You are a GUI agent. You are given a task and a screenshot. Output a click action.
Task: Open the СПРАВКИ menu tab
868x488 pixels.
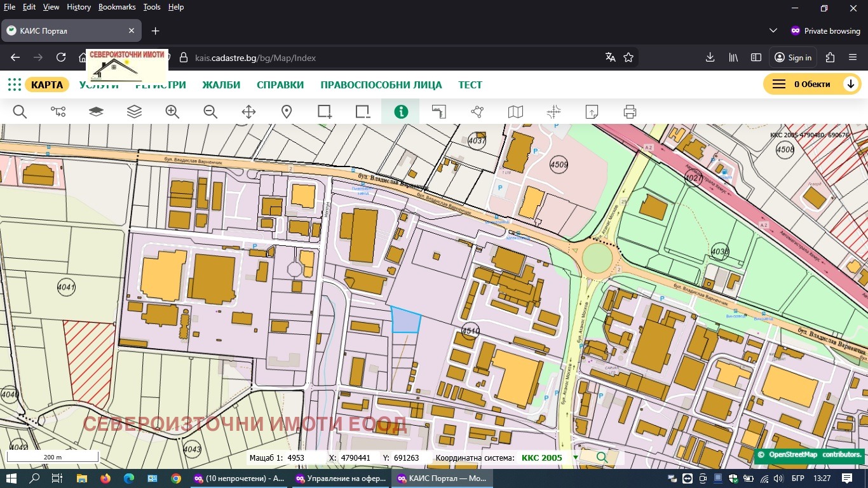[280, 85]
